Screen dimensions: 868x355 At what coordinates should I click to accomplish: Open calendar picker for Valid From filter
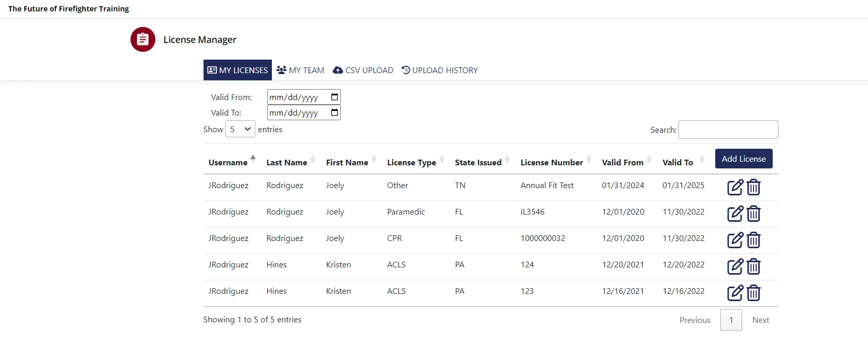(x=335, y=97)
